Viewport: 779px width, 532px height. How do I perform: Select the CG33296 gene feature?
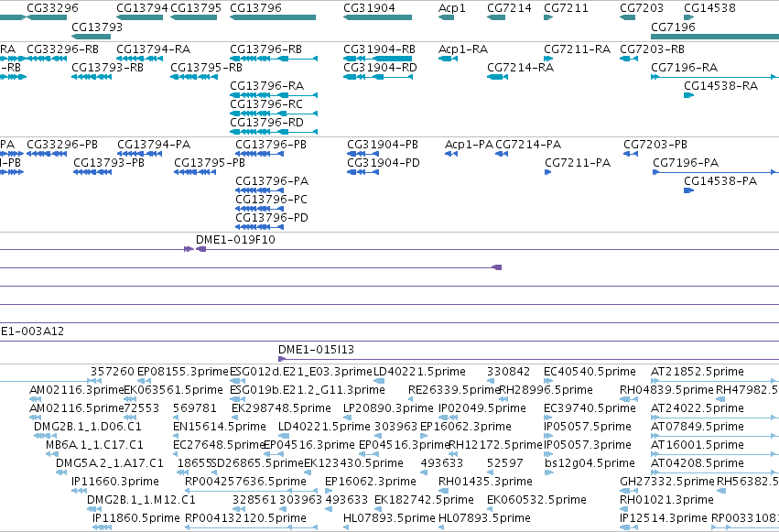click(47, 17)
